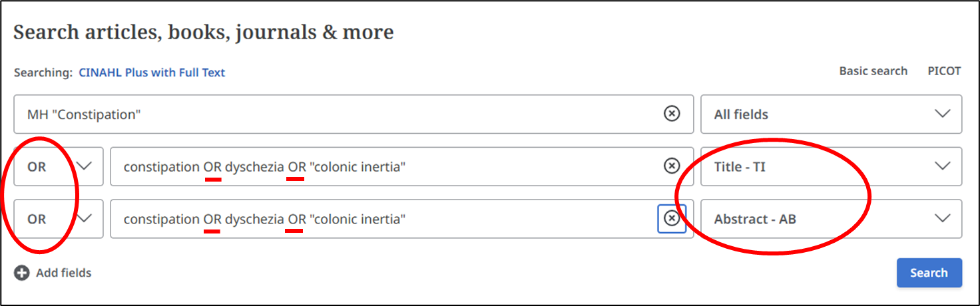Open the OR operator dropdown before Abstract row

tap(59, 219)
